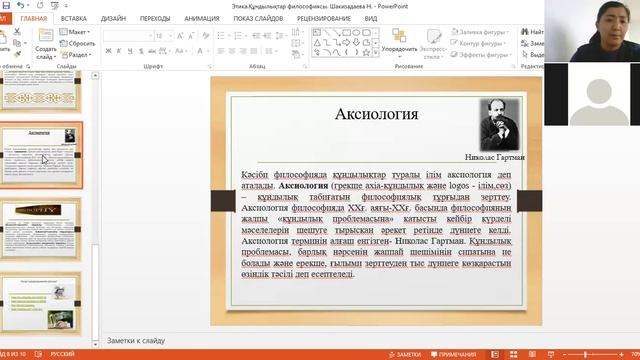Switch to Normal view icon in status bar

click(495, 354)
